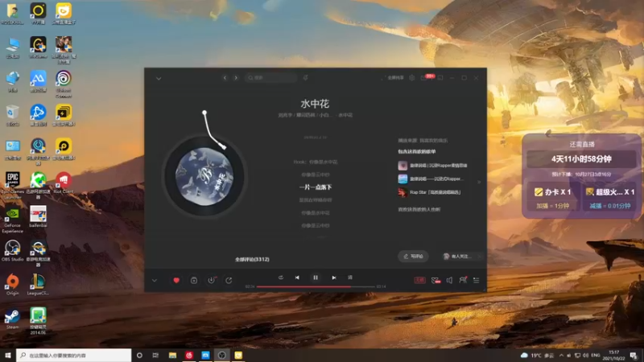Open File Explorer from the taskbar

click(172, 355)
